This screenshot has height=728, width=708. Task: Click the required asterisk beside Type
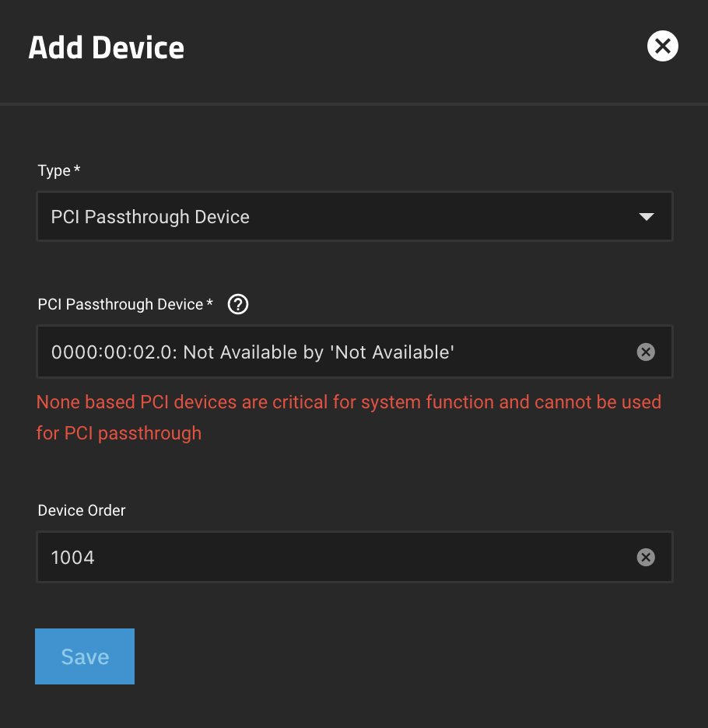click(x=77, y=169)
